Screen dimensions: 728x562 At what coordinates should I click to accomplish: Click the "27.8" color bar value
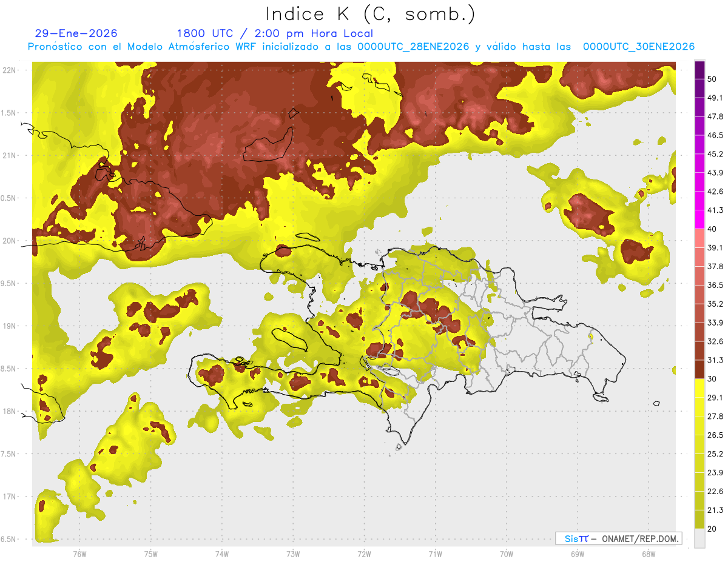(x=715, y=416)
